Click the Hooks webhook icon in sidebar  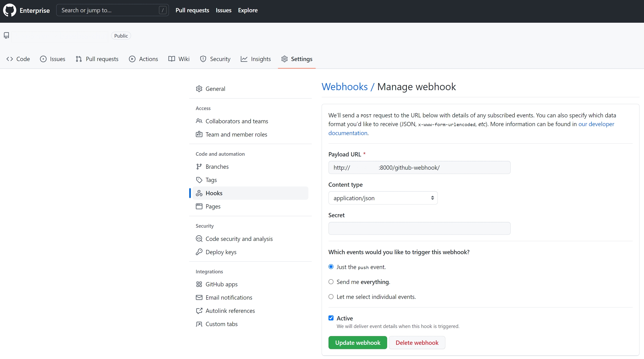tap(199, 193)
